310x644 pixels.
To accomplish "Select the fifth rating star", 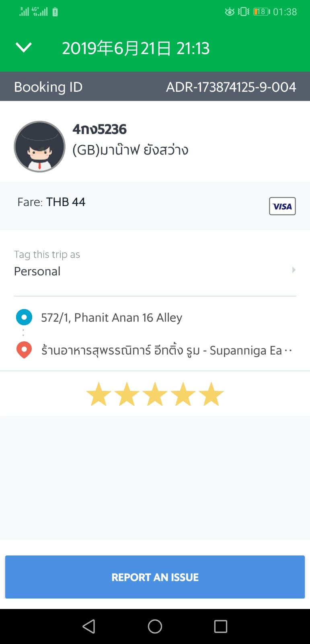I will point(211,394).
